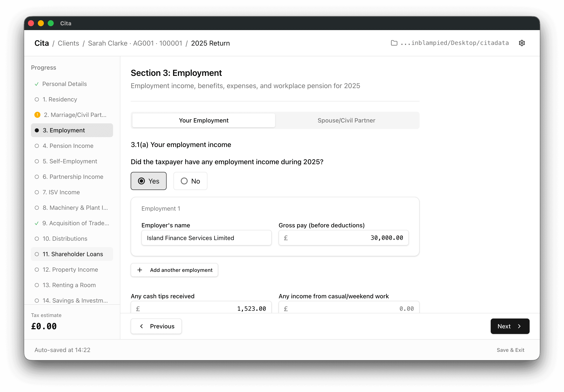
Task: Click the Employment 1 card heading
Action: [x=161, y=208]
